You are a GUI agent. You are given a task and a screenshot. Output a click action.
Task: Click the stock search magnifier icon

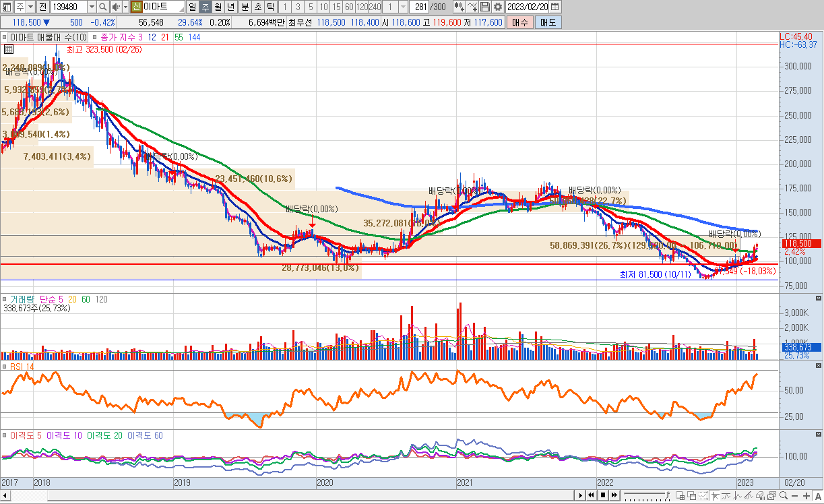[102, 7]
